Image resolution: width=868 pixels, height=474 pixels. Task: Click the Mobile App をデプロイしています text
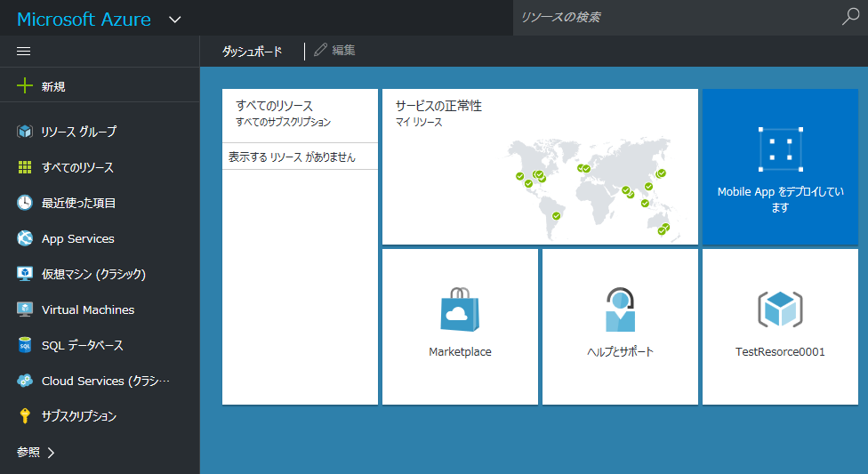[x=781, y=199]
